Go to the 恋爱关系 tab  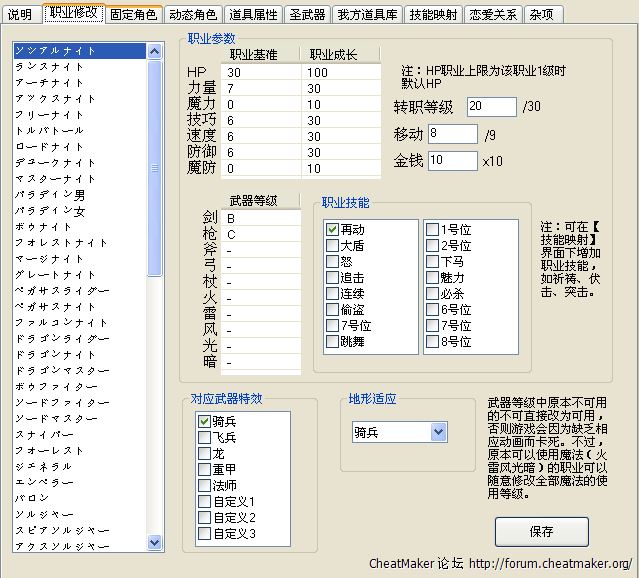point(494,15)
